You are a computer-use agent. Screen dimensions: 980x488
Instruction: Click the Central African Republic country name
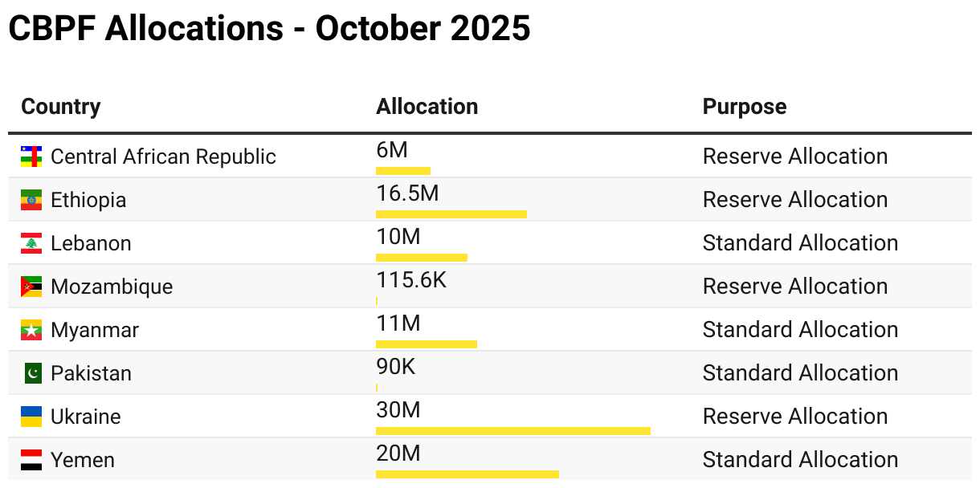[163, 157]
